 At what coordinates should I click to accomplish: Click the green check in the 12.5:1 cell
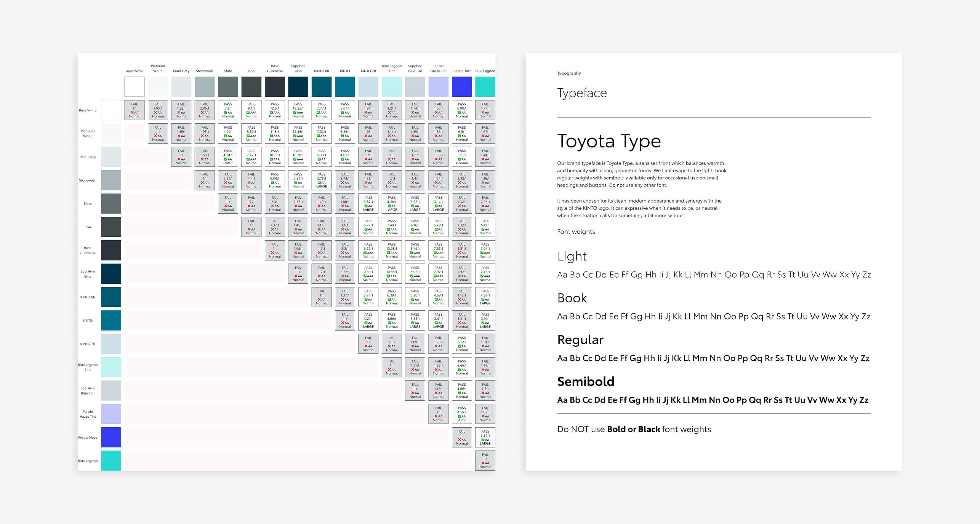click(x=271, y=113)
